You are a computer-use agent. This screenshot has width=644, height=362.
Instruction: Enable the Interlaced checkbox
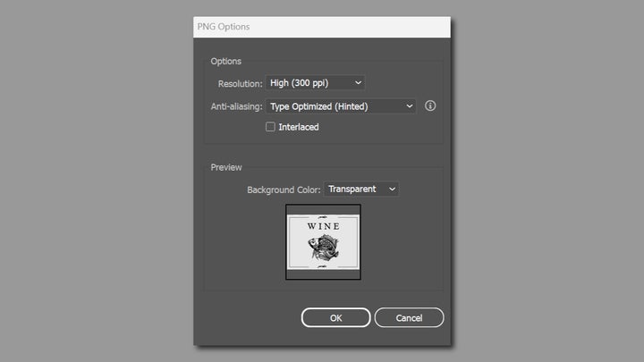[271, 127]
